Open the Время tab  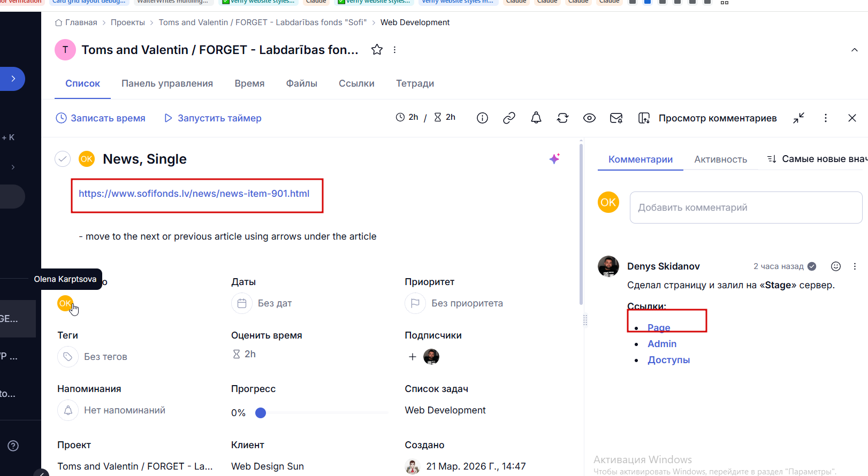click(249, 83)
